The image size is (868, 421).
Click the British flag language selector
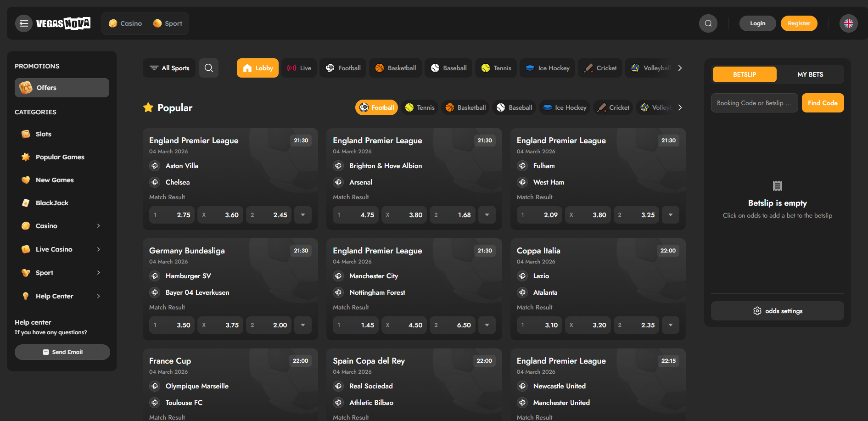click(848, 23)
